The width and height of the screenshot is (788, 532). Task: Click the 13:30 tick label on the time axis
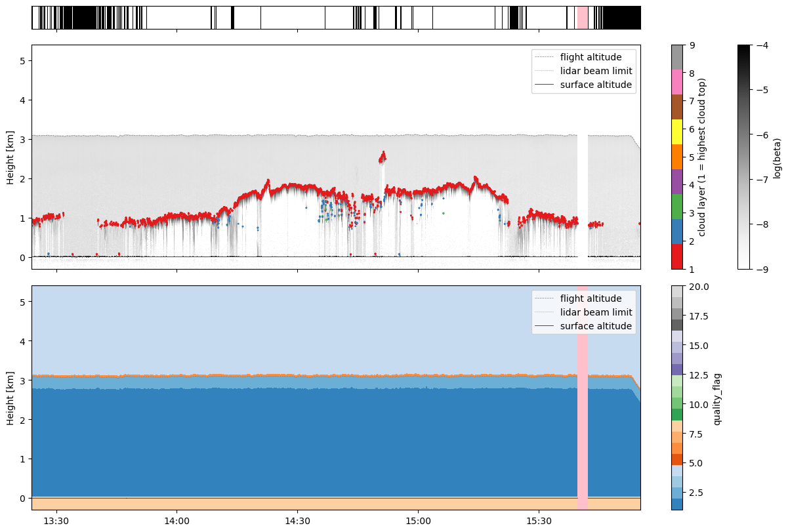tap(56, 522)
